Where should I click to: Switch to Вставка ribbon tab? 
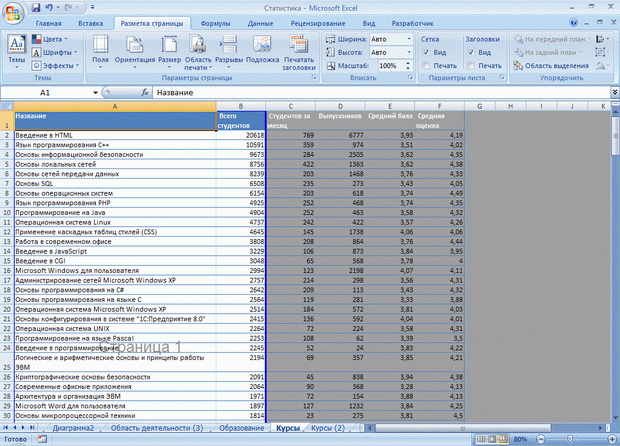(91, 23)
